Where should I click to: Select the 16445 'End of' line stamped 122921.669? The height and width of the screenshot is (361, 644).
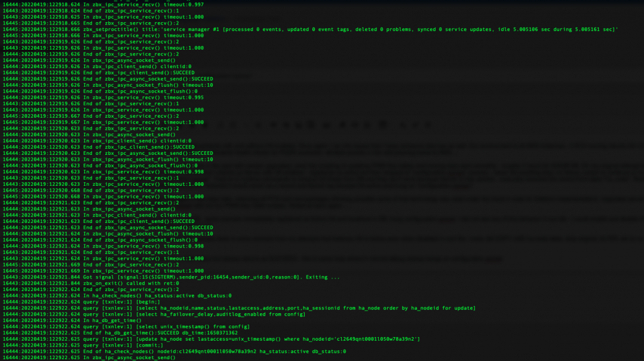click(91, 265)
